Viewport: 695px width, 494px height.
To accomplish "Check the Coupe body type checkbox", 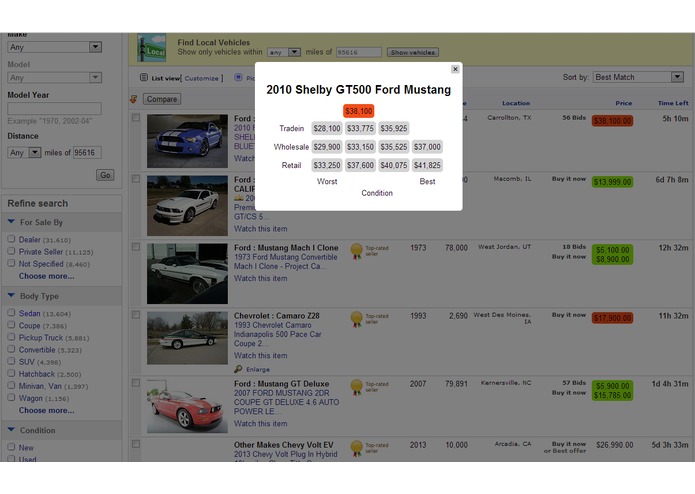I will click(12, 325).
